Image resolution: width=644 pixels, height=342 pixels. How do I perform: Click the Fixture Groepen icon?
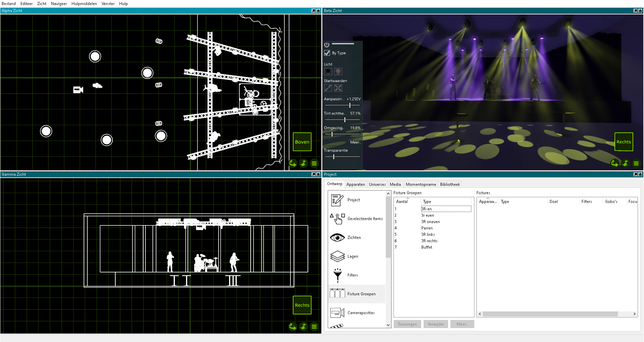point(337,294)
